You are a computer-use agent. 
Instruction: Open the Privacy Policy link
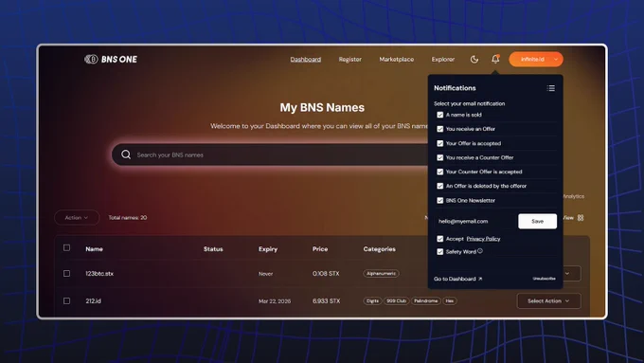483,239
